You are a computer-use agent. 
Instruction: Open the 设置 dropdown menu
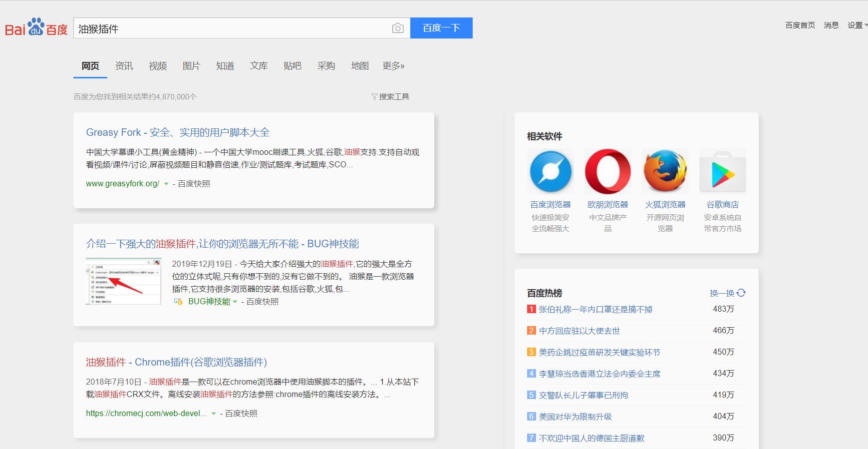[857, 25]
